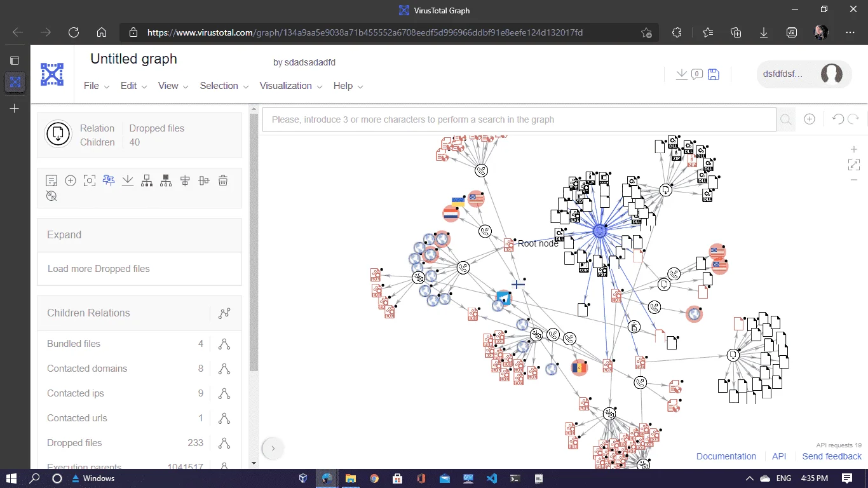Open the taskbar search magnifier
Image resolution: width=868 pixels, height=488 pixels.
(35, 478)
